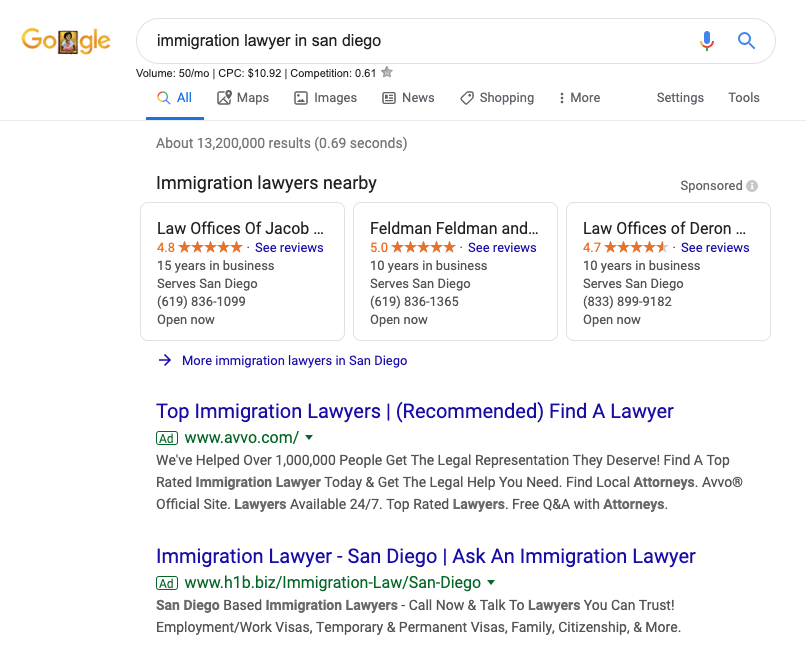This screenshot has height=659, width=806.
Task: Open More immigration lawyers in San Diego
Action: [x=295, y=360]
